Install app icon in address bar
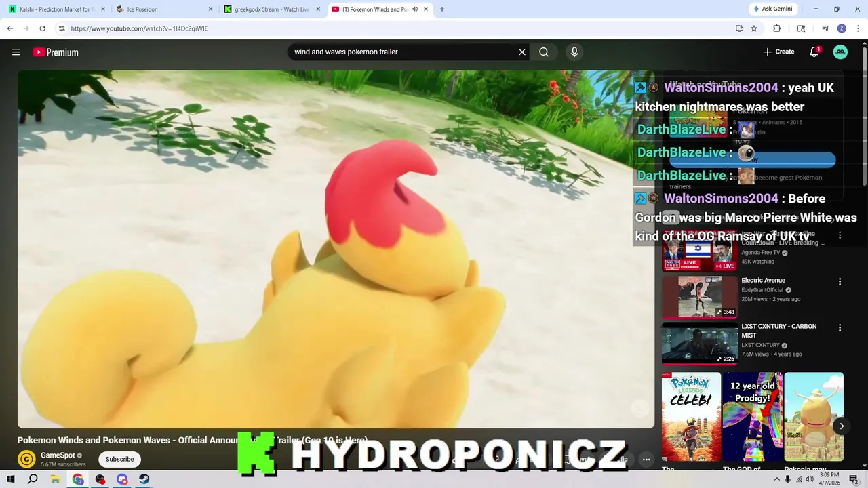868x488 pixels. coord(739,28)
